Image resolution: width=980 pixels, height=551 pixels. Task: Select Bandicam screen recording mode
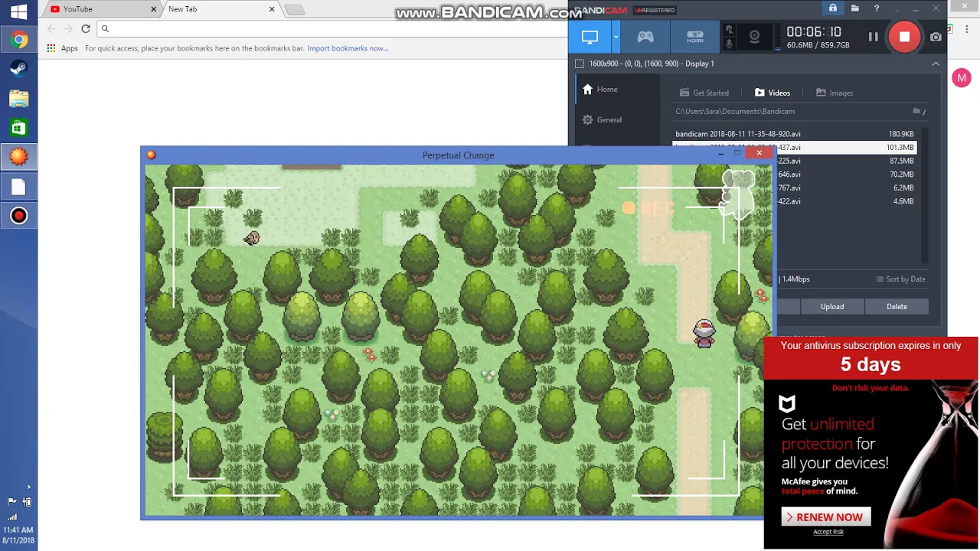pos(590,37)
